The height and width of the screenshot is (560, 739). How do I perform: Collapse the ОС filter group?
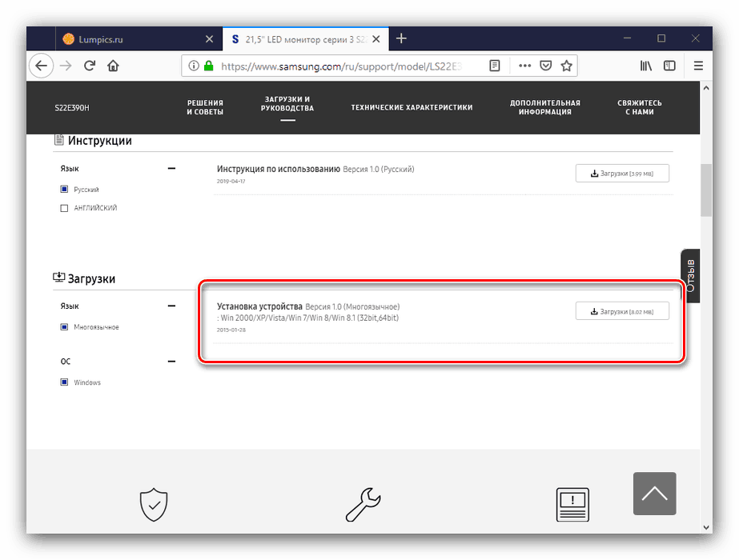click(x=171, y=362)
